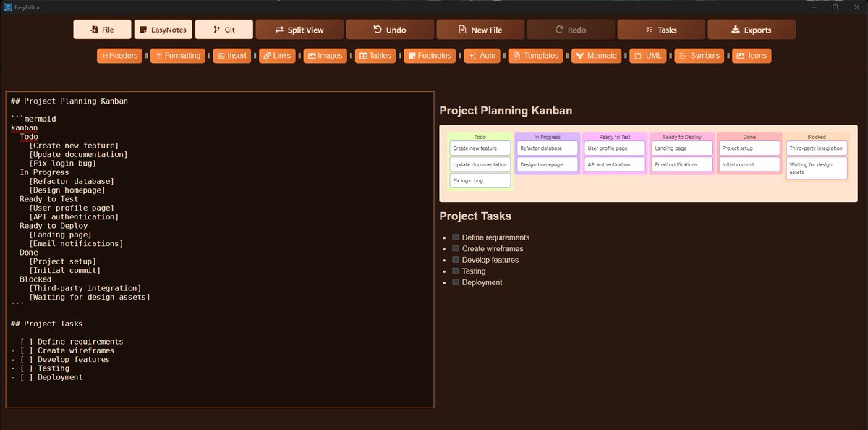
Task: Open the Git branch menu
Action: pos(224,30)
